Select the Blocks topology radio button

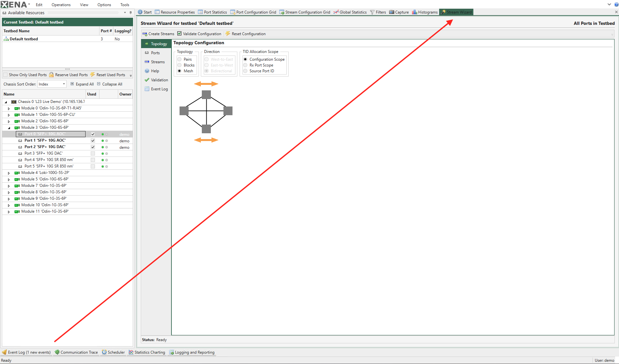(180, 65)
